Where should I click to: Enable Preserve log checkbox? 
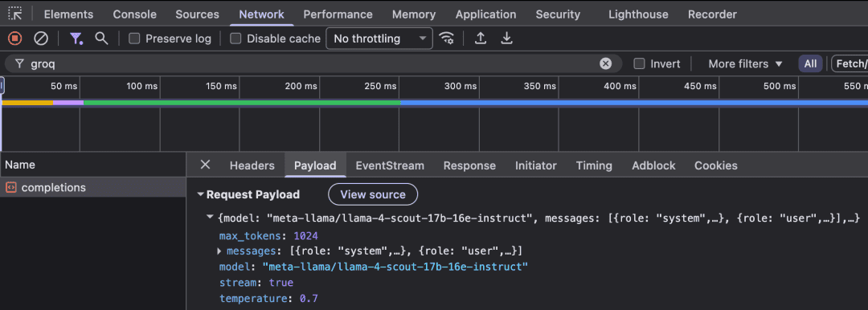coord(134,39)
